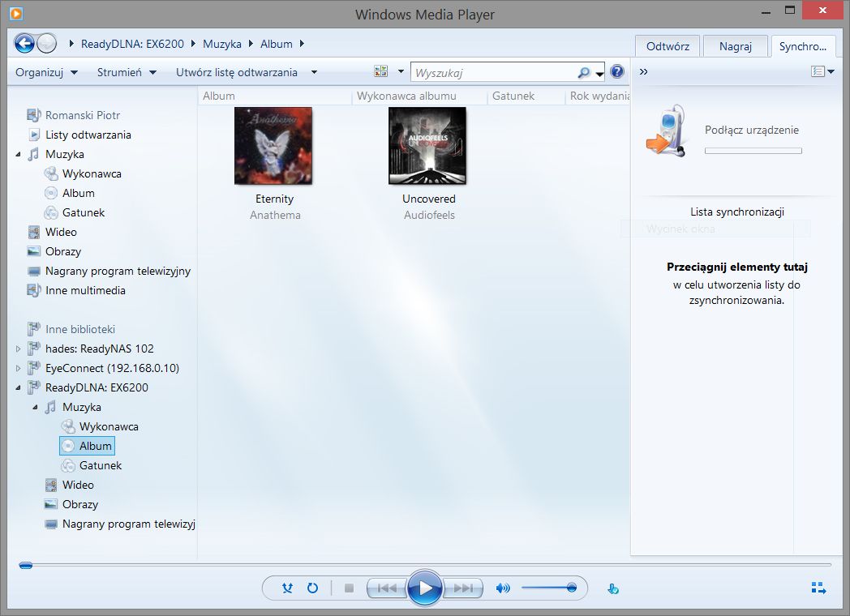Click the Audiofeels artist label
The height and width of the screenshot is (616, 850).
pos(429,215)
